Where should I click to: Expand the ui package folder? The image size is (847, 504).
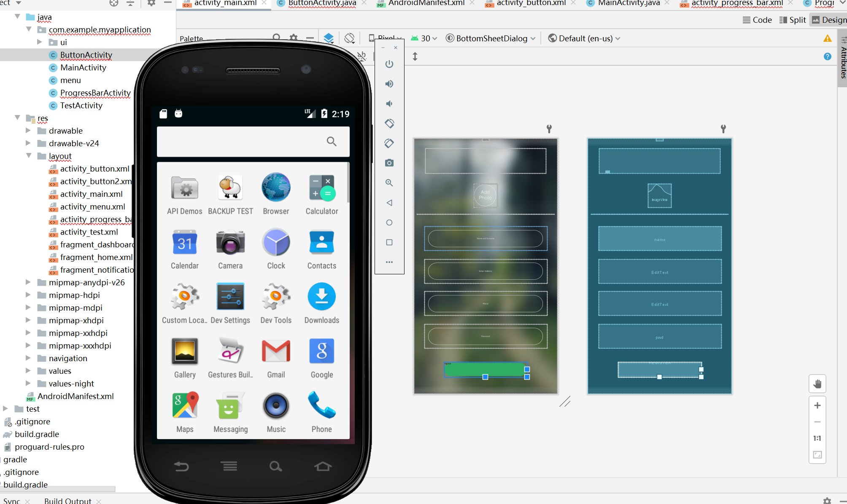[40, 42]
